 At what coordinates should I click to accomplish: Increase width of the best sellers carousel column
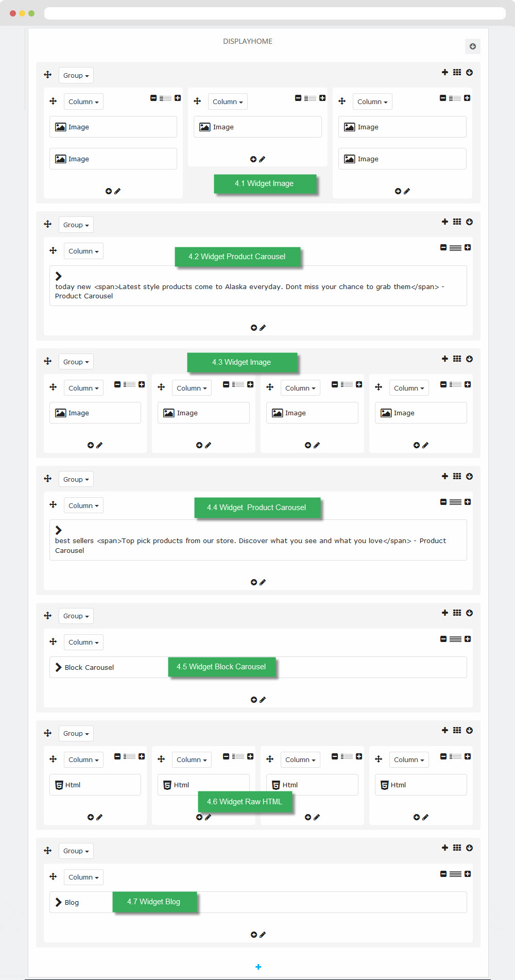click(468, 502)
